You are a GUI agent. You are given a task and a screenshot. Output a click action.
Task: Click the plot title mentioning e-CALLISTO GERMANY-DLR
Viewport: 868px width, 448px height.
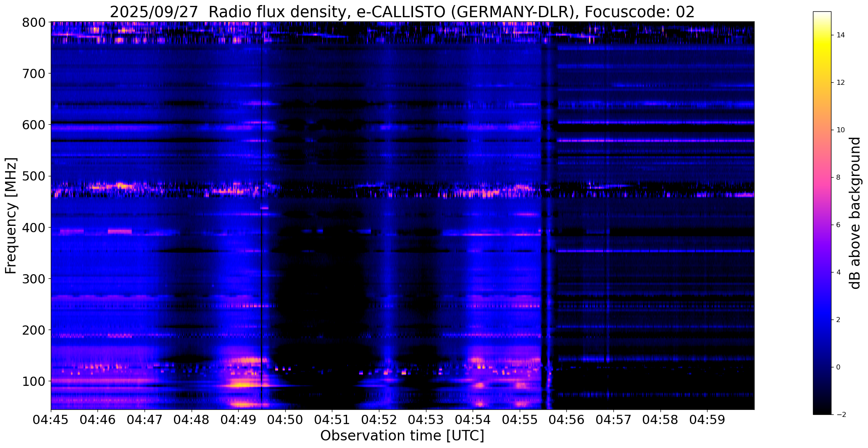402,12
